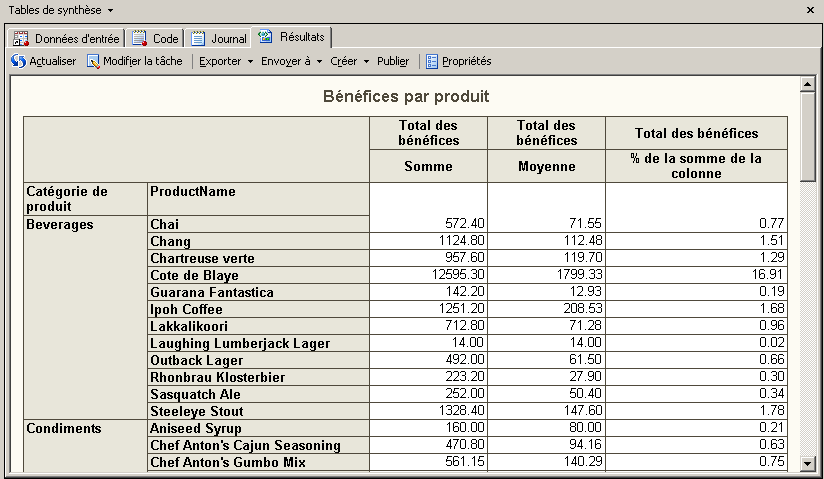Image resolution: width=824 pixels, height=479 pixels.
Task: Click the Propriétés icon
Action: [432, 61]
